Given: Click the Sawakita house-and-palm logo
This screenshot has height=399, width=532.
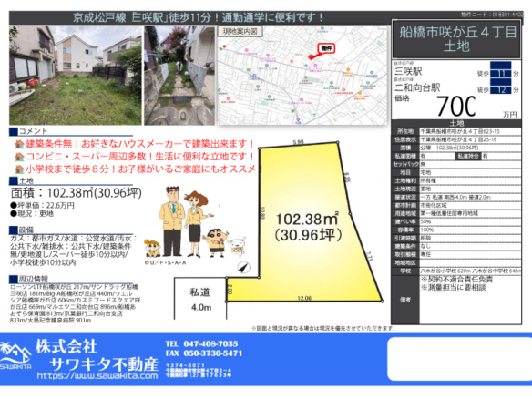Looking at the screenshot, I should click(x=15, y=355).
